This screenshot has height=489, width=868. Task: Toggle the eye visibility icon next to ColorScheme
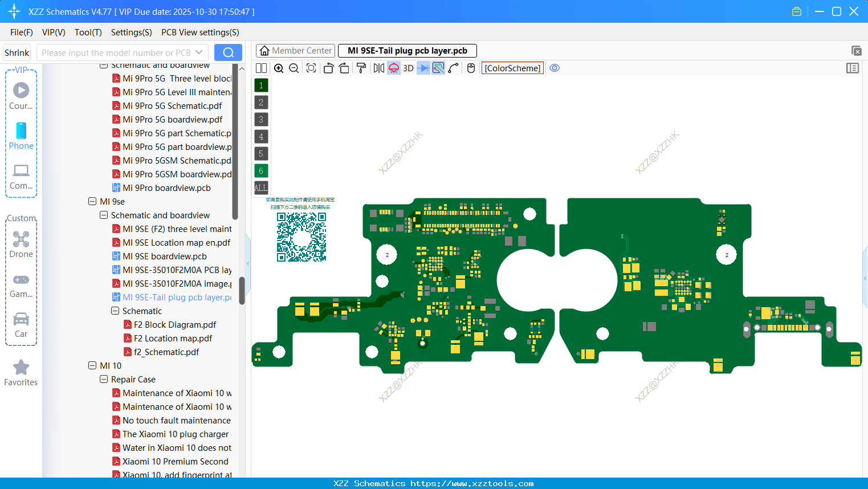(555, 68)
